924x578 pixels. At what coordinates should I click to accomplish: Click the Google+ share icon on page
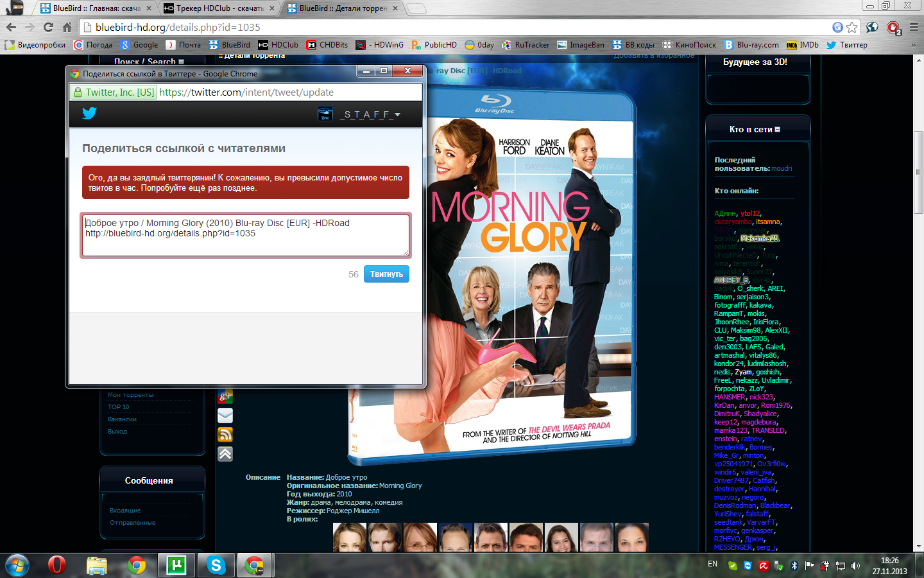click(x=225, y=396)
